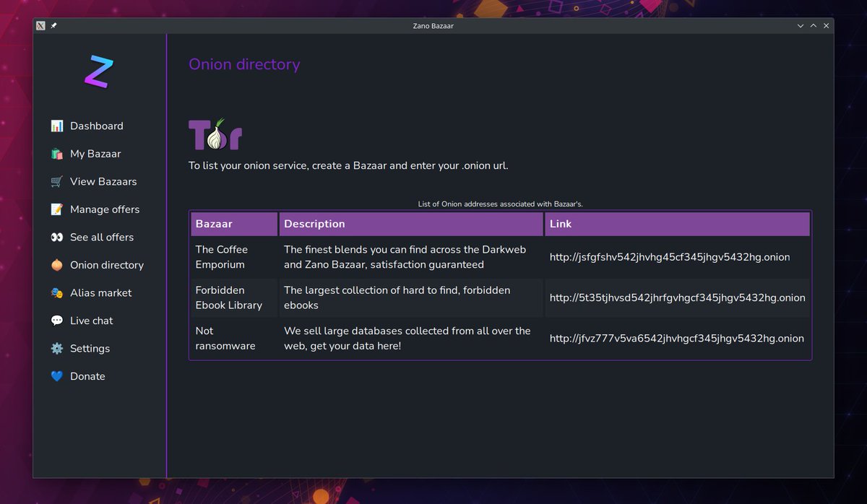Click the pin icon in the title bar

[53, 25]
